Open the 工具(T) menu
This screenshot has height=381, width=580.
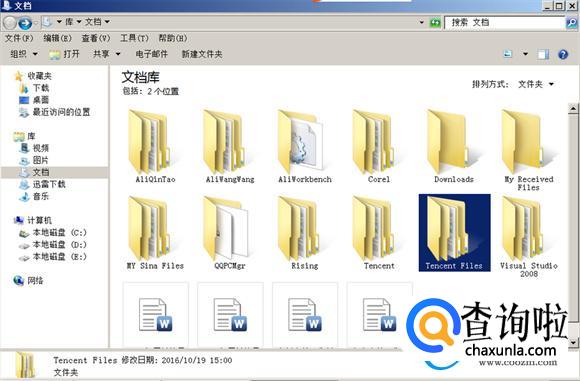tap(134, 38)
